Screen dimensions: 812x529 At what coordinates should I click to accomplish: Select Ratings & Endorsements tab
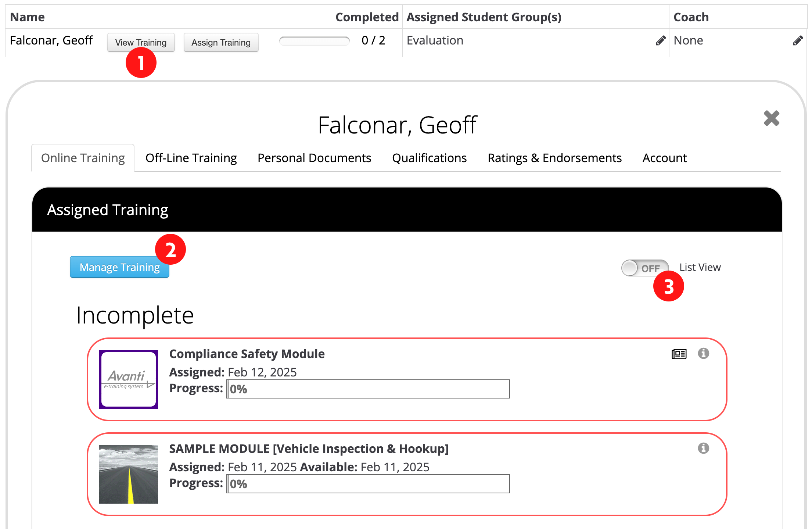click(554, 158)
